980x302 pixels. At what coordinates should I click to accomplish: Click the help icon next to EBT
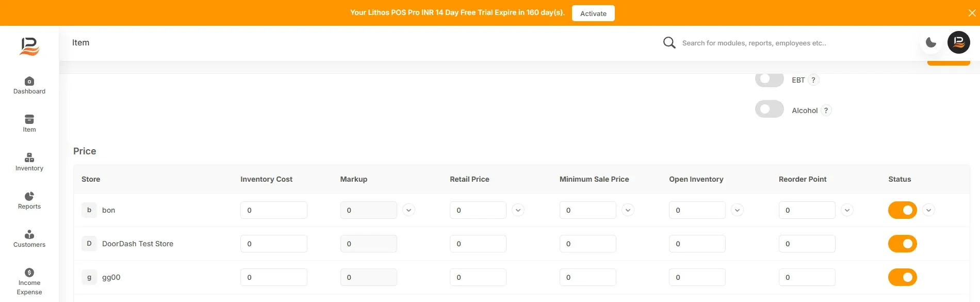tap(813, 80)
